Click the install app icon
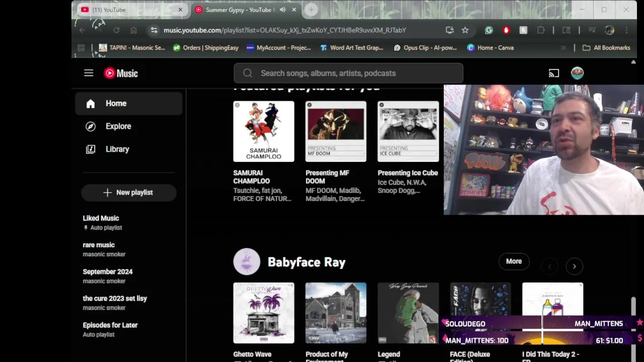The image size is (644, 362). coord(449,30)
